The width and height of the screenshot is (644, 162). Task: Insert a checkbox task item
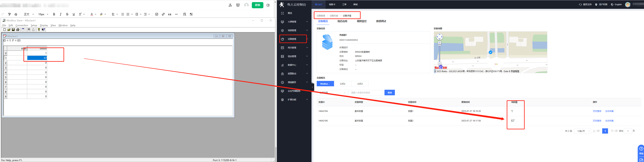click(157, 14)
